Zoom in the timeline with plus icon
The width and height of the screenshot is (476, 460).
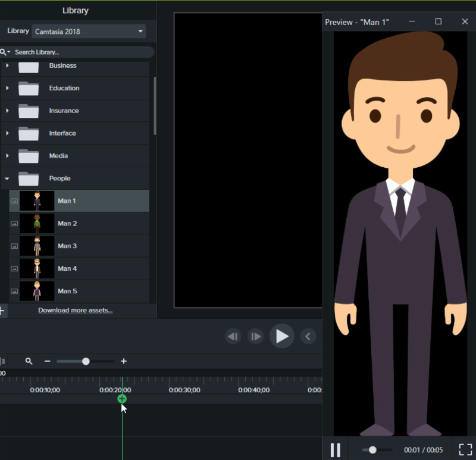point(124,361)
